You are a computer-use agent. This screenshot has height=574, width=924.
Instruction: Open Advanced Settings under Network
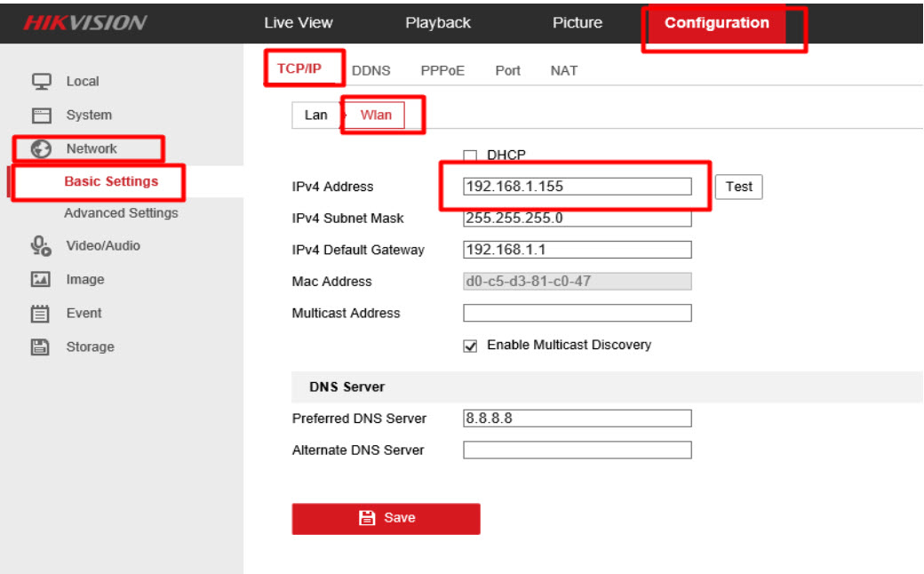point(121,213)
